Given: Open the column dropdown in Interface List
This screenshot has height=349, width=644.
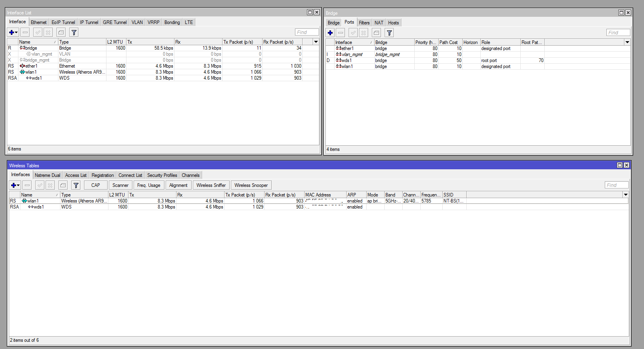Looking at the screenshot, I should pos(316,42).
